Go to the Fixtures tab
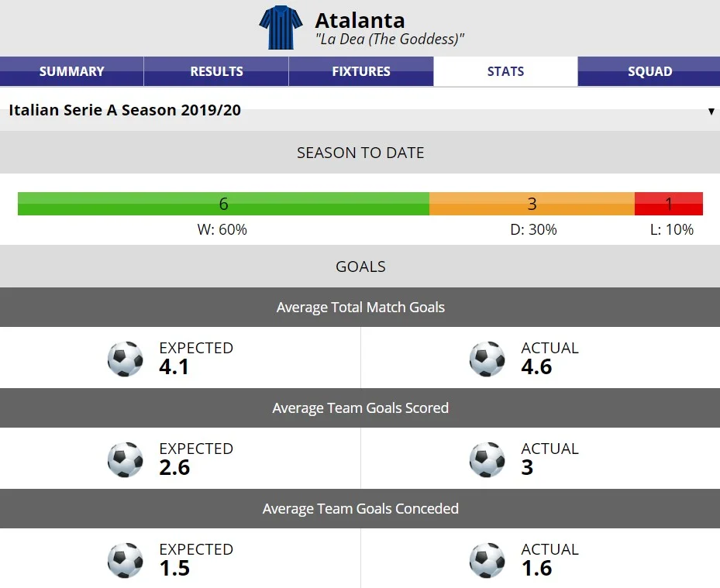Viewport: 720px width, 588px height. click(x=361, y=71)
